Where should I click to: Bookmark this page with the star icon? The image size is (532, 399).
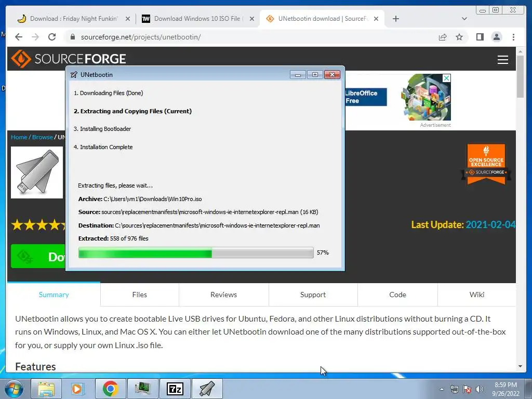click(x=459, y=37)
